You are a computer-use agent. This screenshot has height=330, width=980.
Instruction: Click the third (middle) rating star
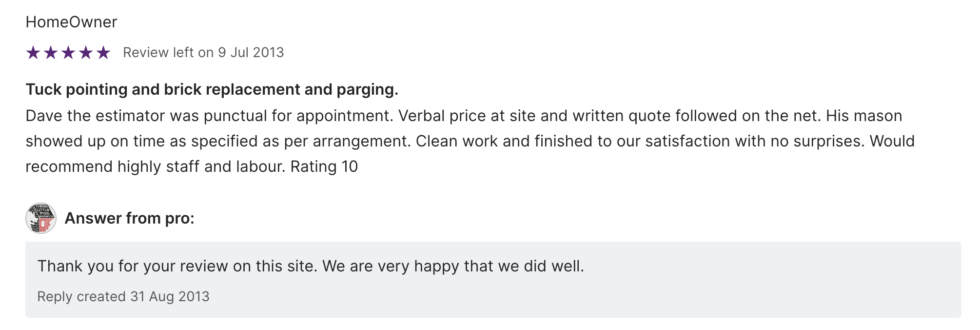(68, 53)
